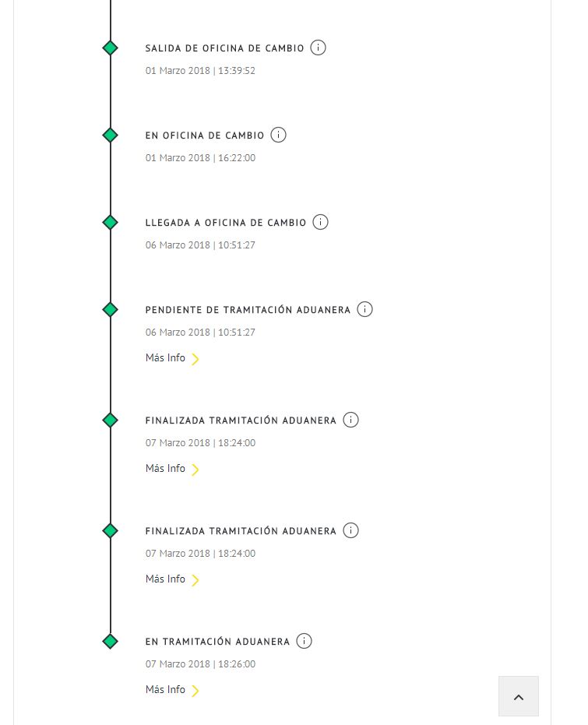This screenshot has width=588, height=725.
Task: Click info icon for Llegada a Oficina de Cambio
Action: coord(320,222)
